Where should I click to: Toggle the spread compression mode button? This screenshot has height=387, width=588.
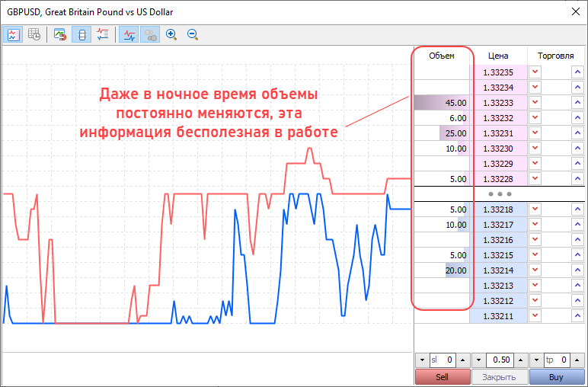[81, 35]
